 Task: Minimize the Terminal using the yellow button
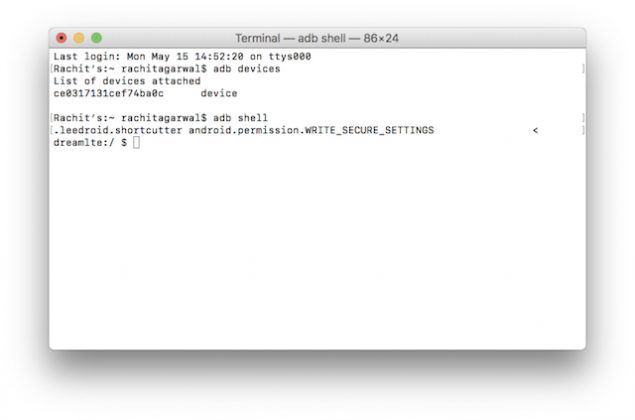(x=79, y=38)
